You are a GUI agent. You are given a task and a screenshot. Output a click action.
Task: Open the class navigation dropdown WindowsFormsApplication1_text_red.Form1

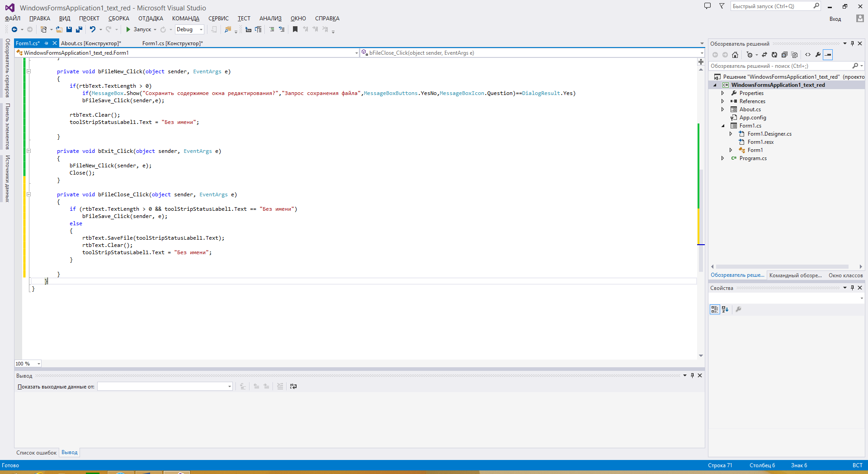[187, 53]
